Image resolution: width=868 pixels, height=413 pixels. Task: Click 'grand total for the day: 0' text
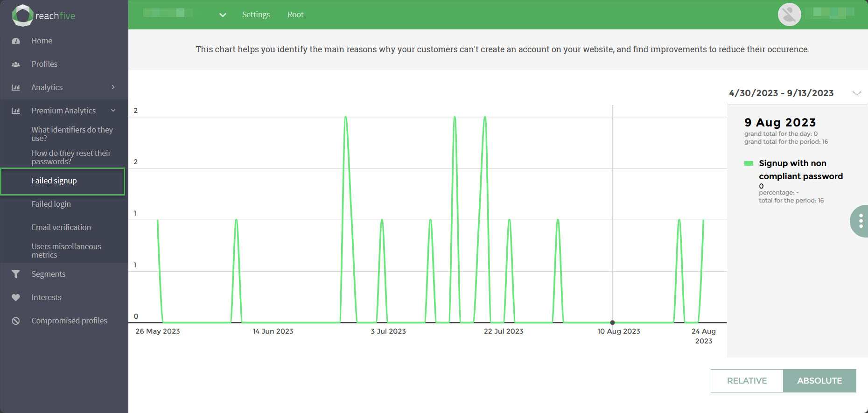[781, 134]
